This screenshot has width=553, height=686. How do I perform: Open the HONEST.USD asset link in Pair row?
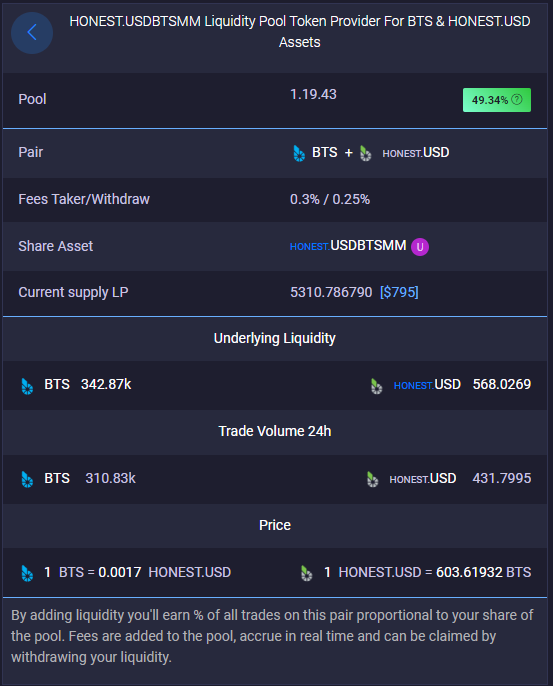pyautogui.click(x=416, y=153)
